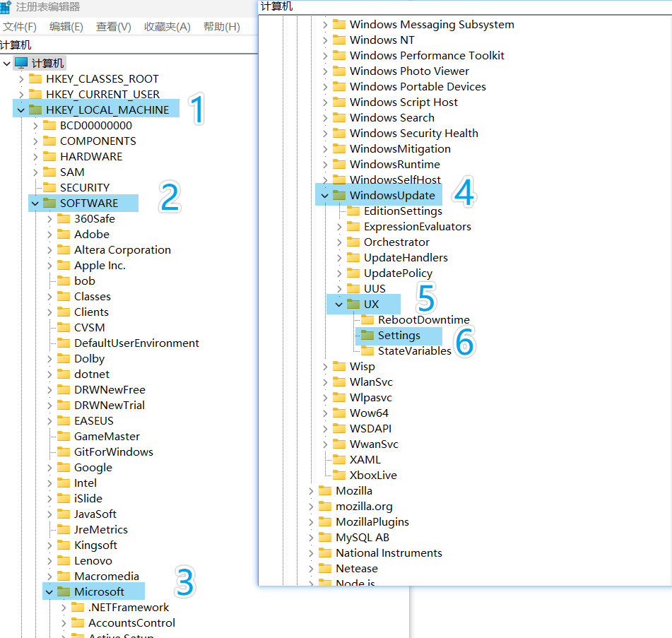Collapse the Microsoft key chevron
The image size is (672, 638).
49,592
